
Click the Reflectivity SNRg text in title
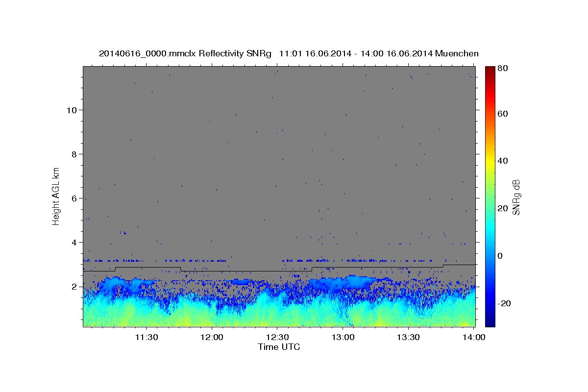235,53
